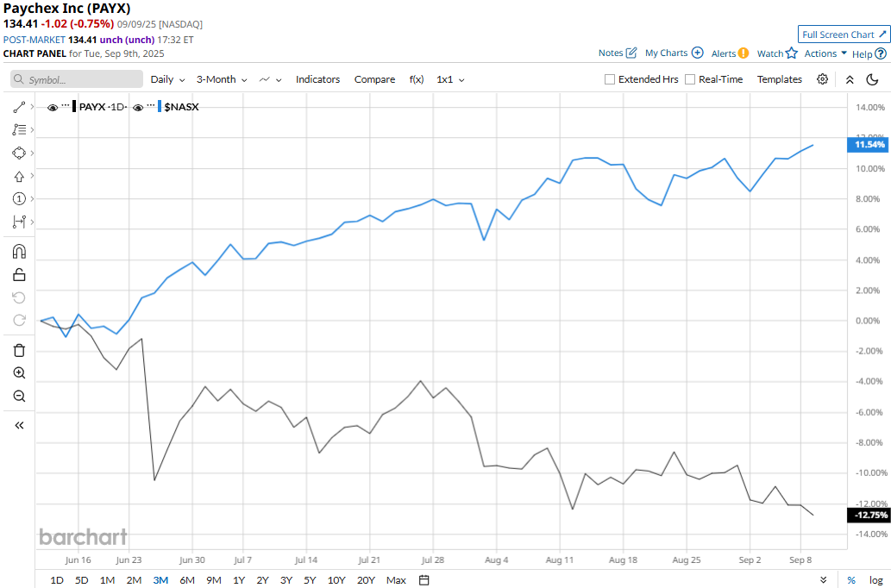Open Notes for this chart
The height and width of the screenshot is (588, 891).
pyautogui.click(x=617, y=53)
